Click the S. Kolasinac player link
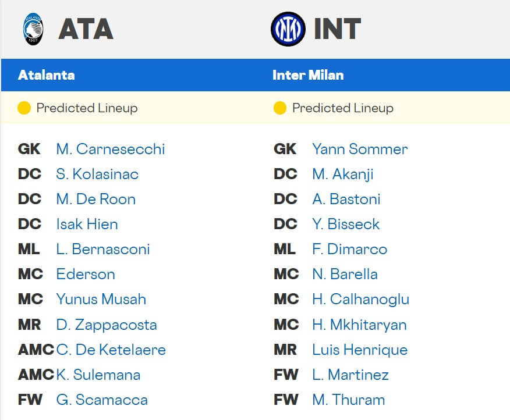 pyautogui.click(x=100, y=174)
